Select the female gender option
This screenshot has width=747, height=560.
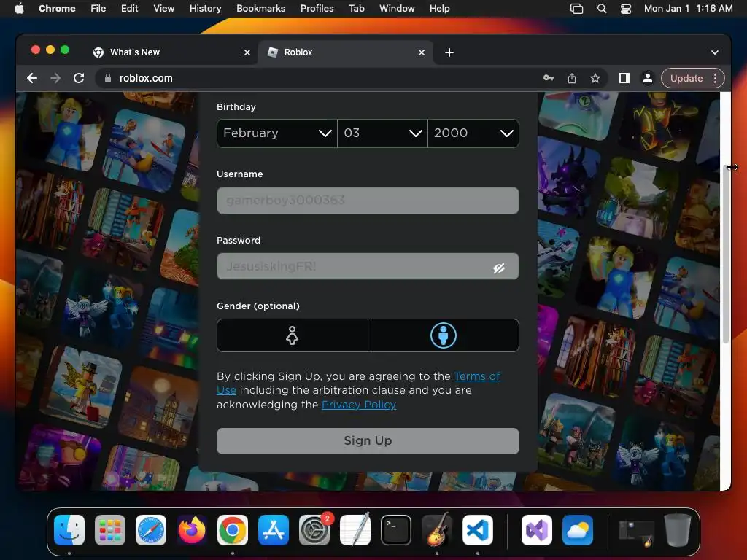pos(292,335)
